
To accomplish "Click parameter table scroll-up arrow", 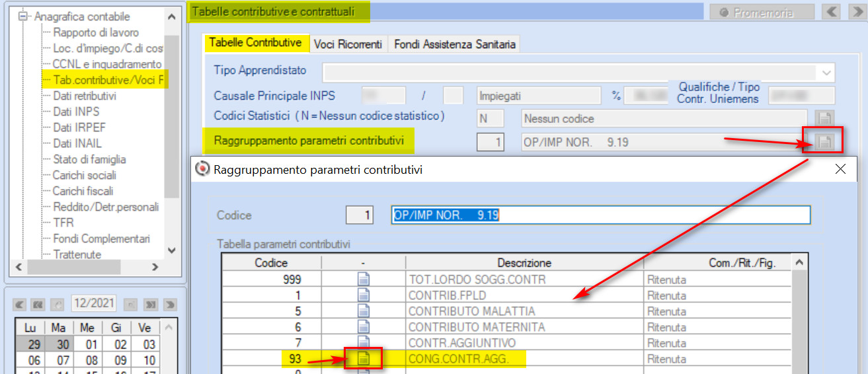I will (800, 263).
